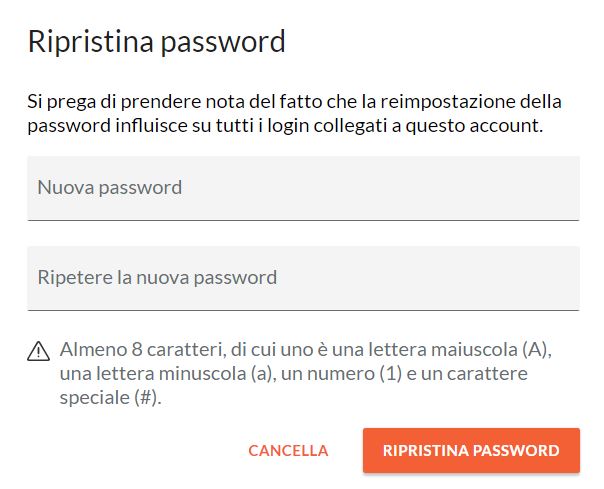Click the special character example (#)
The height and width of the screenshot is (489, 604).
[x=148, y=398]
